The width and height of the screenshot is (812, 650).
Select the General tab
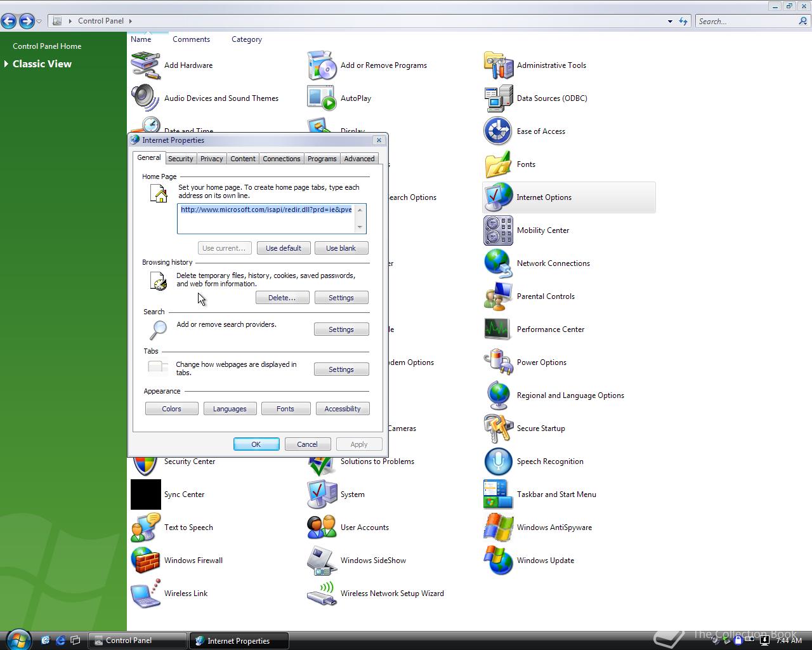[149, 157]
